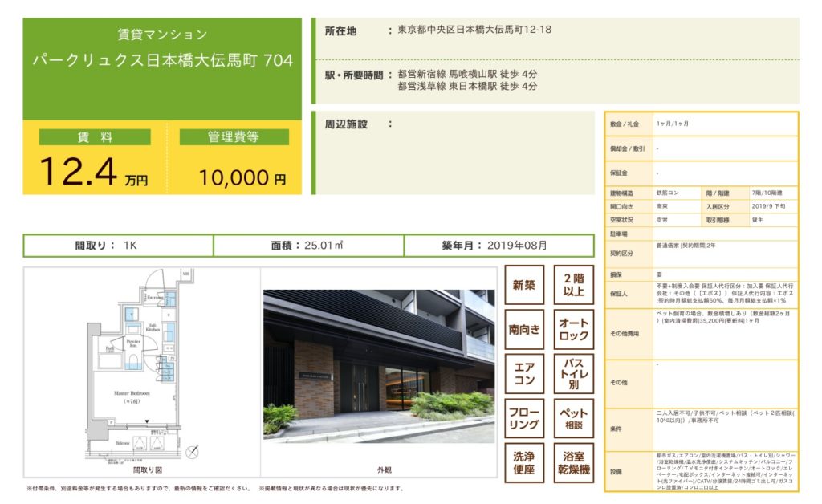
Task: Click the 築年月 2019年08月 cell
Action: [x=498, y=246]
